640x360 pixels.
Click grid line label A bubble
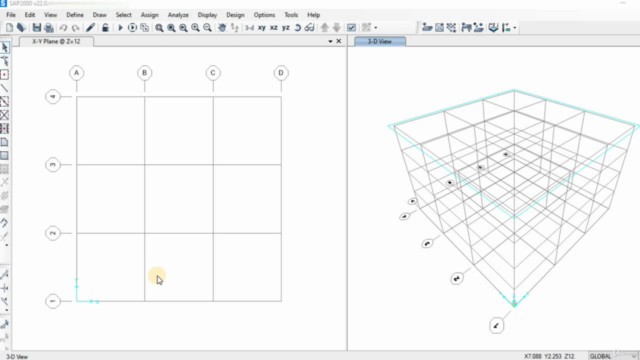(x=76, y=73)
